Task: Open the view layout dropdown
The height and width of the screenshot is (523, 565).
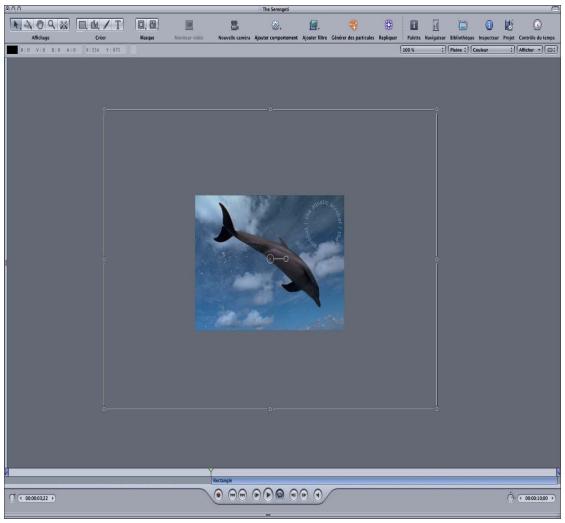Action: [551, 50]
